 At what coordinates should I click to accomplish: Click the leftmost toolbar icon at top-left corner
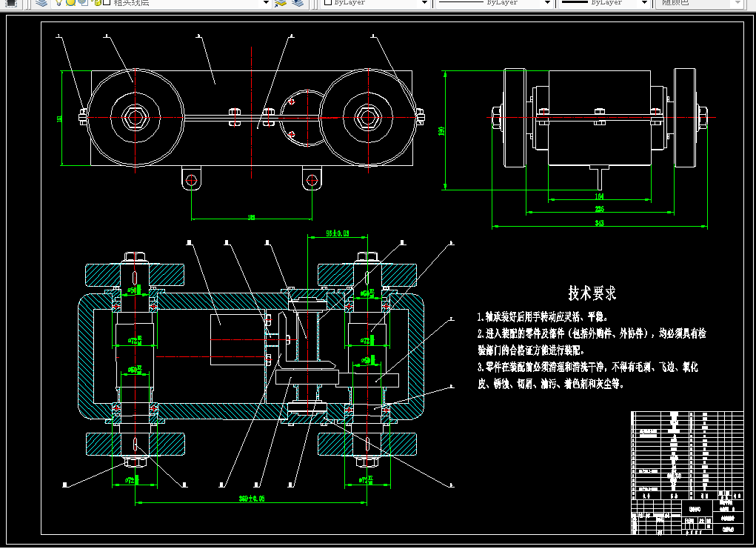(10, 3)
